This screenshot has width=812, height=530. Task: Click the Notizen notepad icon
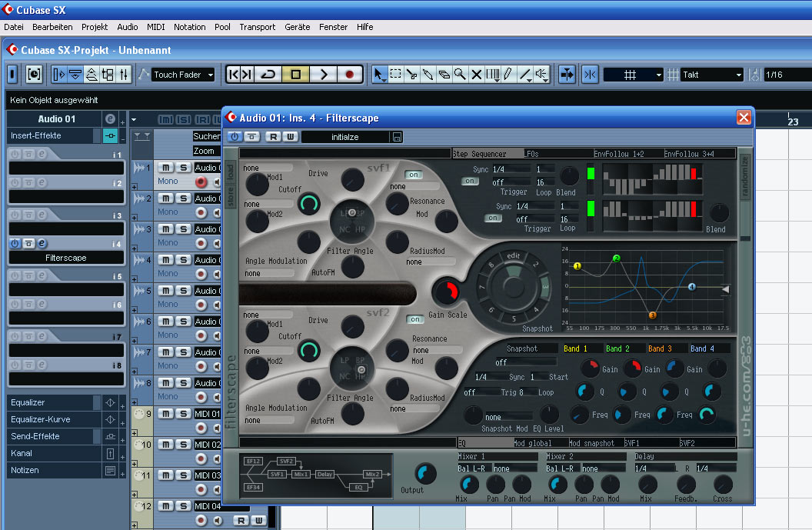[x=110, y=471]
